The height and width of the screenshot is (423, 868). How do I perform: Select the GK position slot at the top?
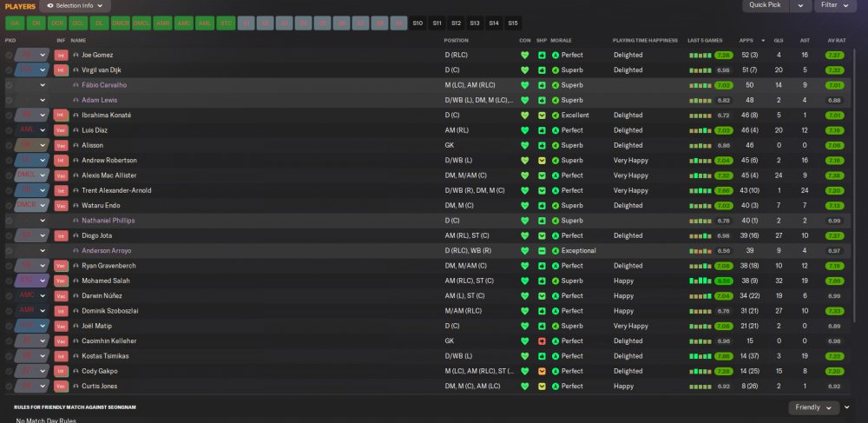click(15, 23)
